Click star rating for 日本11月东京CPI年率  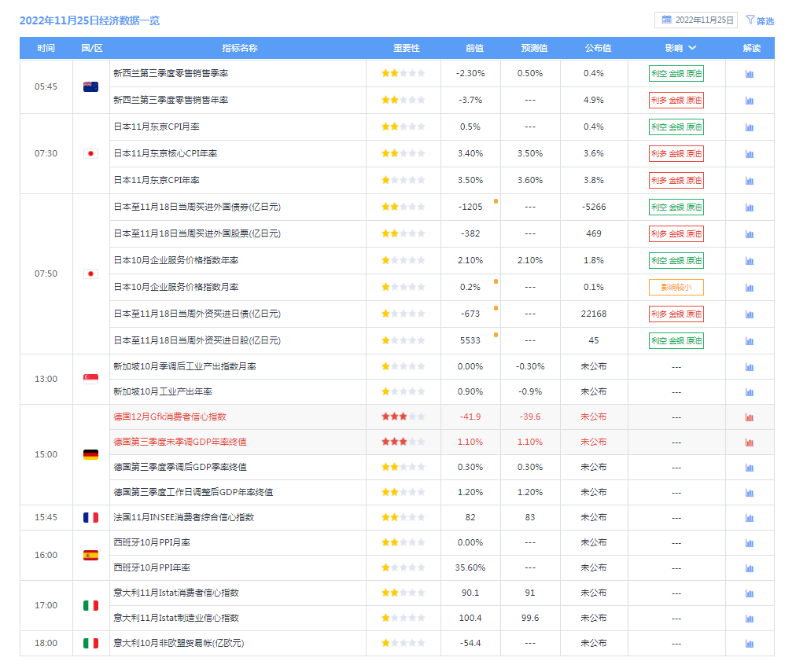tap(403, 181)
